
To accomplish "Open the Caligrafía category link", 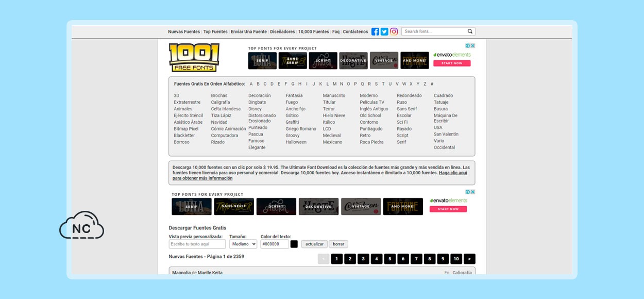I will point(221,102).
